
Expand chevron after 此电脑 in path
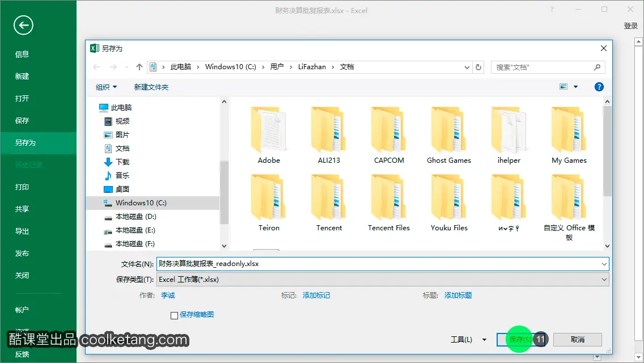pos(198,67)
